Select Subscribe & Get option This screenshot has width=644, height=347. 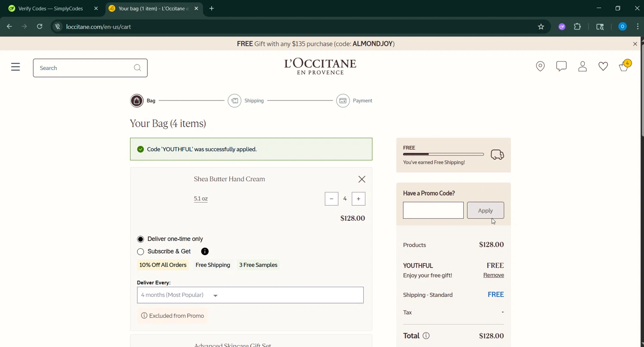[x=140, y=252]
